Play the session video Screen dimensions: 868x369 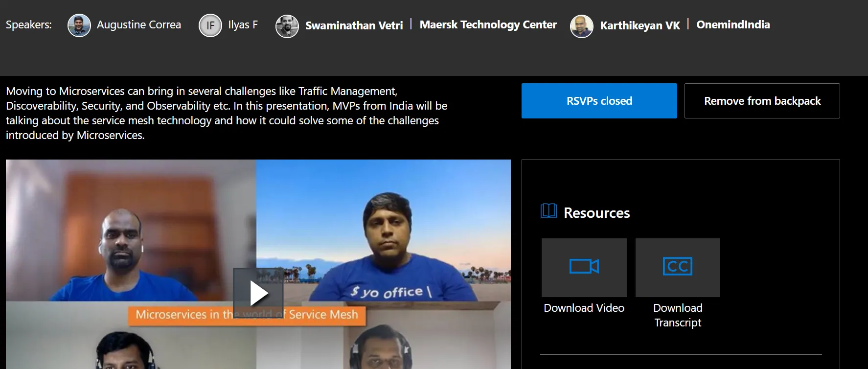pyautogui.click(x=258, y=293)
